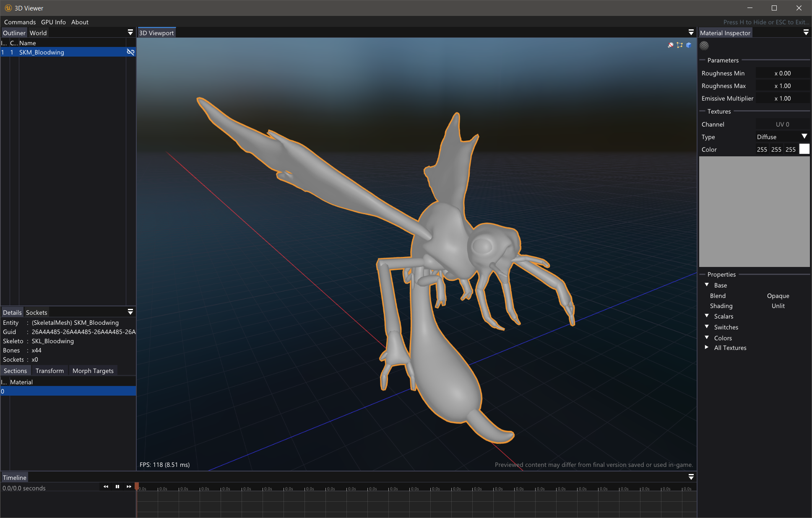Click the Unlit shading value
Viewport: 812px width, 518px height.
778,306
